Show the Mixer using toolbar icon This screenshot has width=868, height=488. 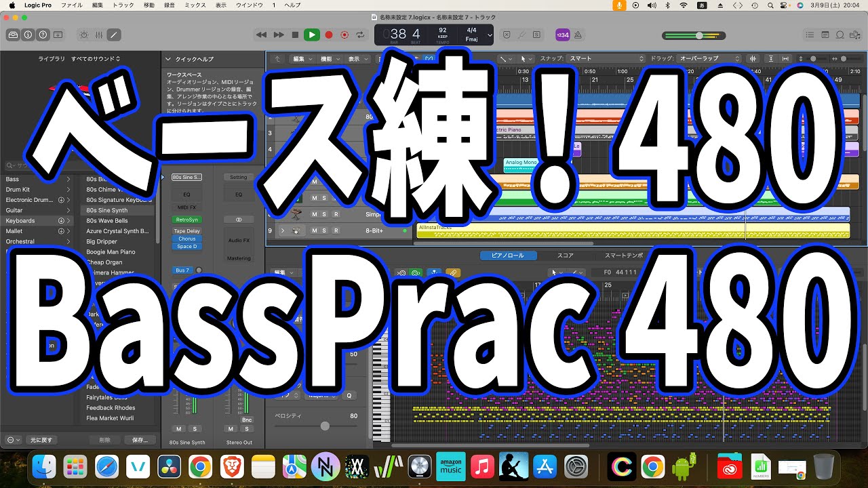click(99, 35)
